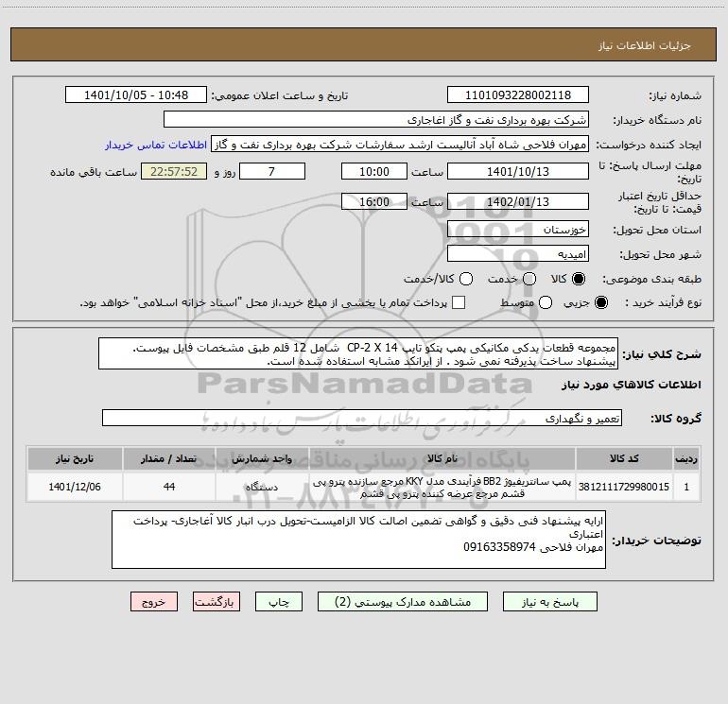Click the price validity date 1402/01/13

(x=518, y=201)
